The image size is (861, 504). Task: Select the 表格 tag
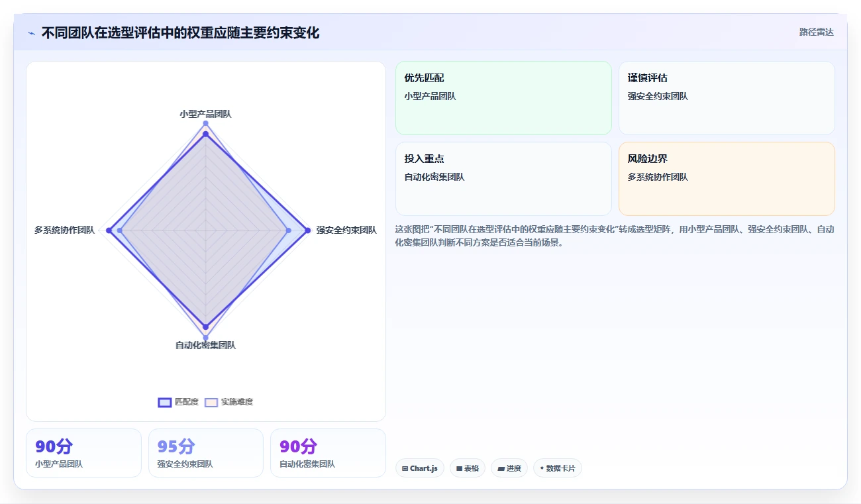[x=468, y=468]
